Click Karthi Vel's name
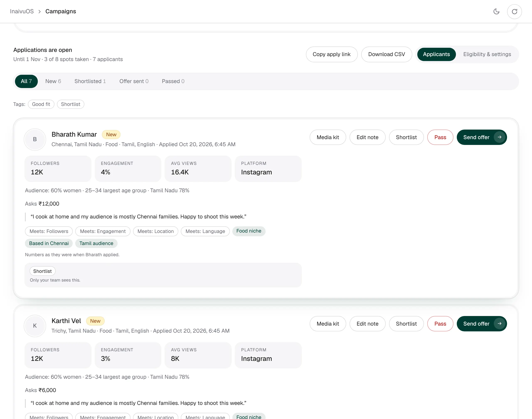Screen dimensions: 532x419 coord(66,321)
